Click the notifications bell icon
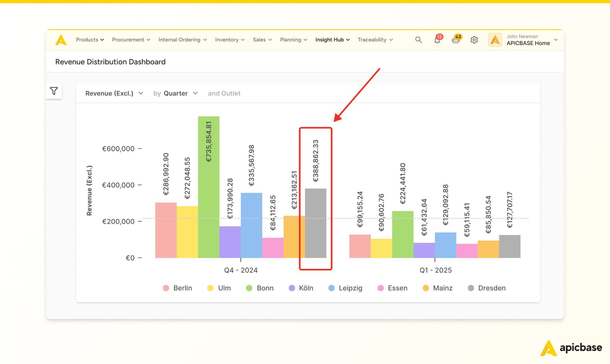This screenshot has width=610, height=364. coord(437,39)
